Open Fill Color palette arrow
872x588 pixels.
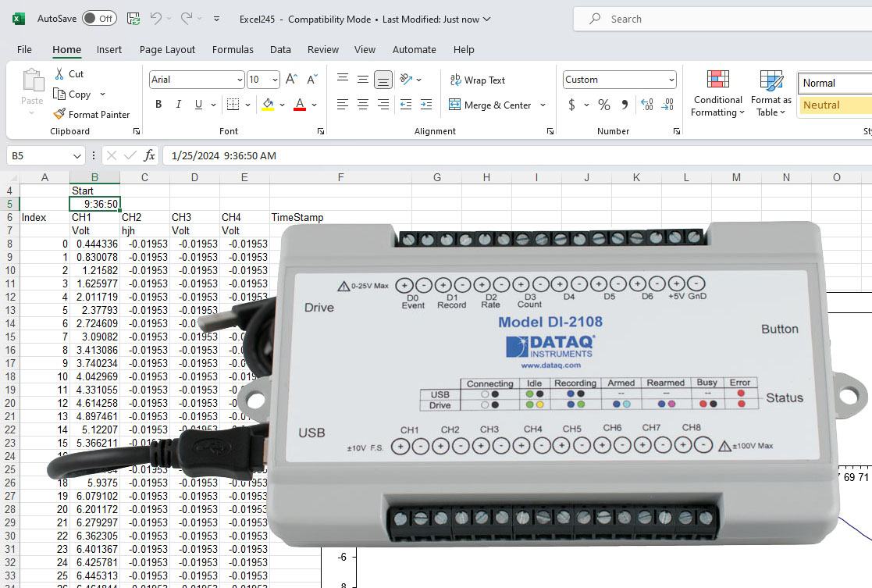283,105
